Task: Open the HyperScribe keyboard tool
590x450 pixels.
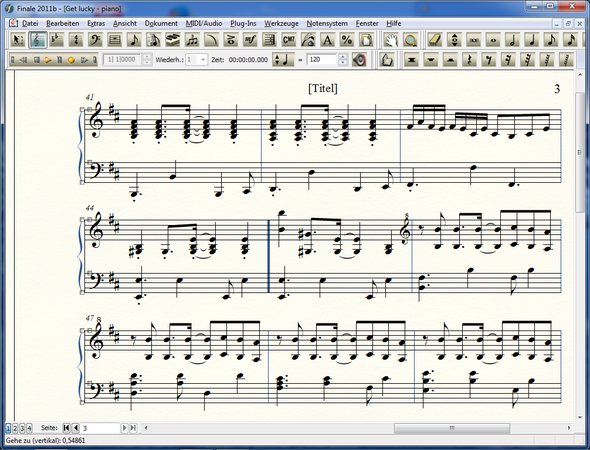Action: click(x=173, y=40)
